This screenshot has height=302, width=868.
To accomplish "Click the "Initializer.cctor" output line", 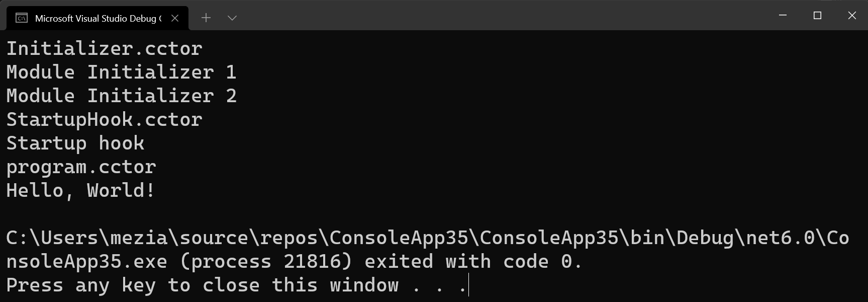I will click(x=104, y=49).
